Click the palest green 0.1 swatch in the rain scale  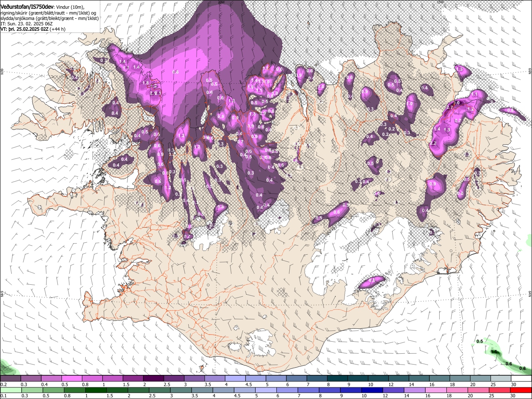[11, 390]
